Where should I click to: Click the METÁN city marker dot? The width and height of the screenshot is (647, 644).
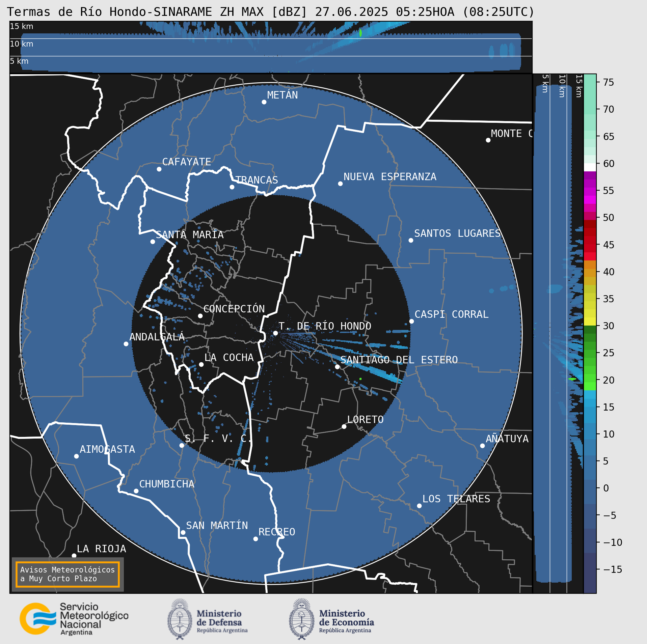(x=264, y=102)
